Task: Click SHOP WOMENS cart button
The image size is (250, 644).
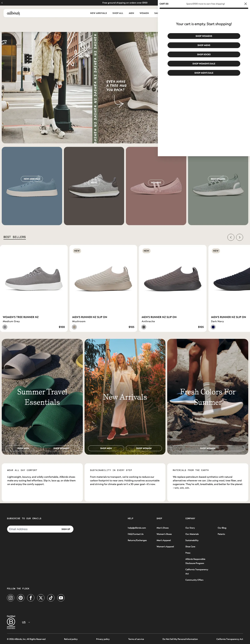Action: (204, 36)
